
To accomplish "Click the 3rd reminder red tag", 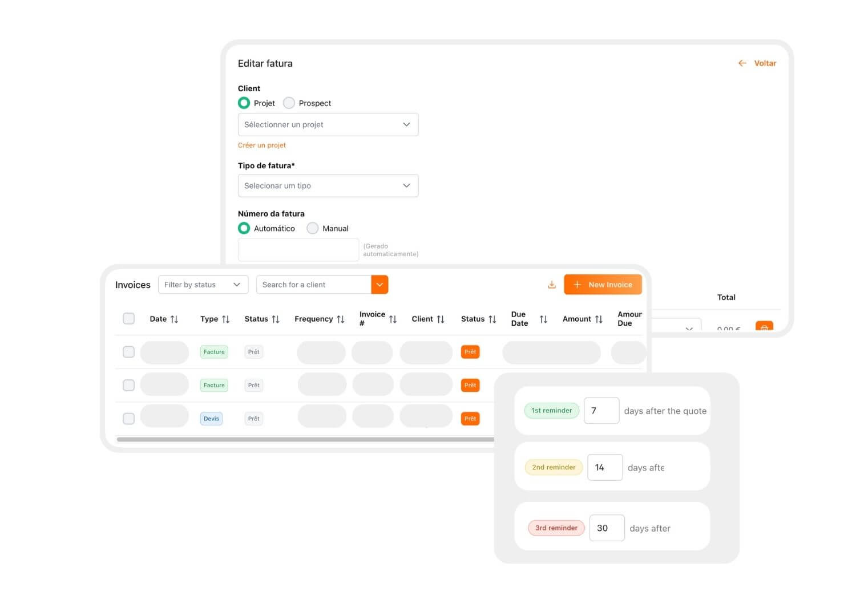I will pyautogui.click(x=556, y=528).
